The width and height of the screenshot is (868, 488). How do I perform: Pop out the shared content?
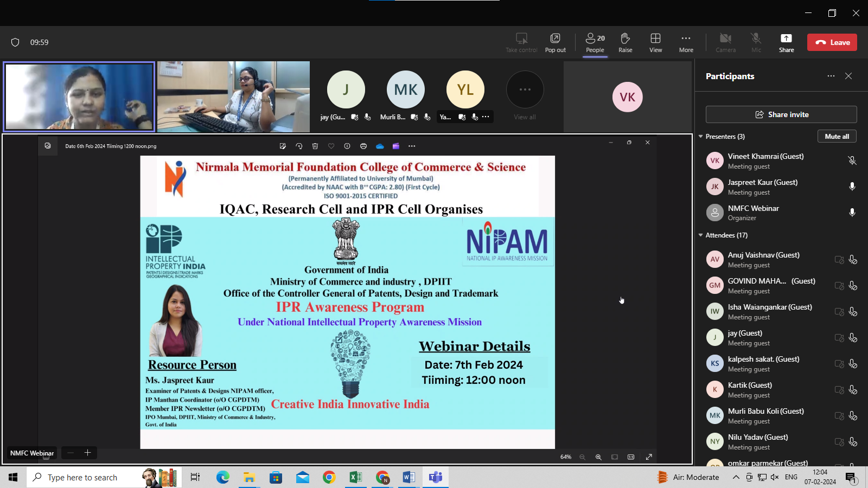[x=555, y=42]
